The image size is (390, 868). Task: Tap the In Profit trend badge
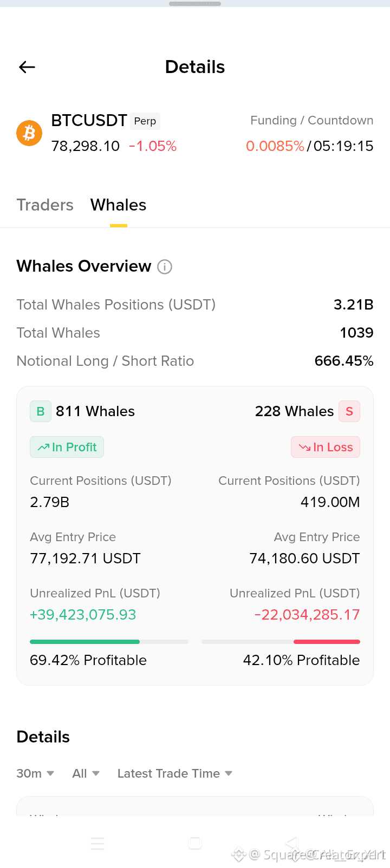pos(67,447)
